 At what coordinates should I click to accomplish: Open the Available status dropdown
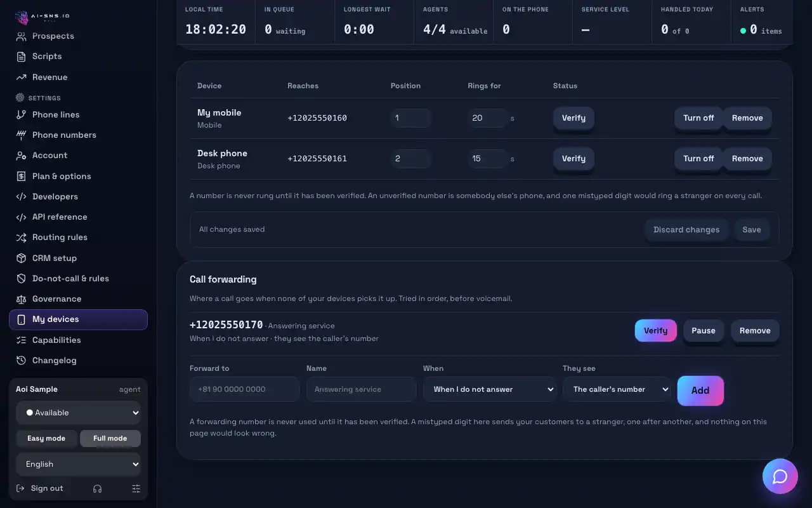tap(79, 413)
